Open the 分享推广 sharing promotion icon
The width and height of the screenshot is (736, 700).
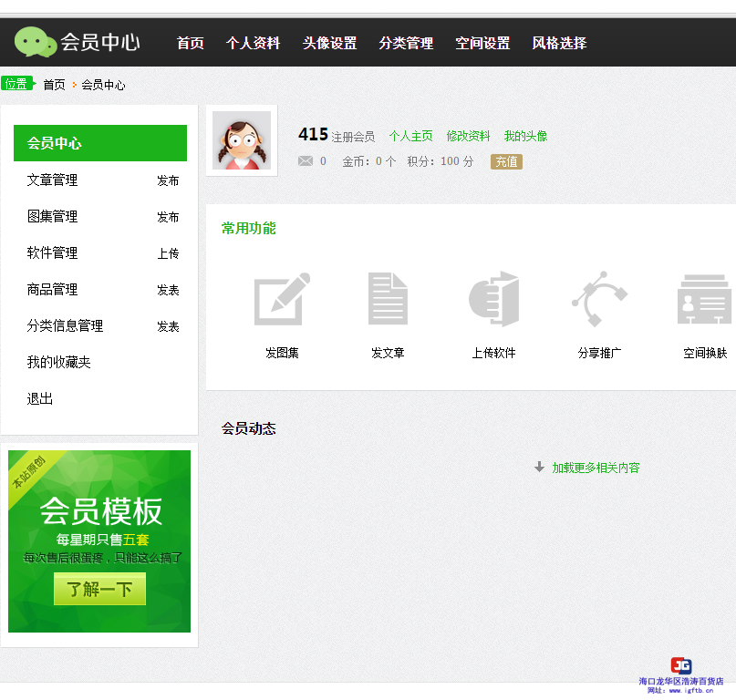[x=599, y=298]
